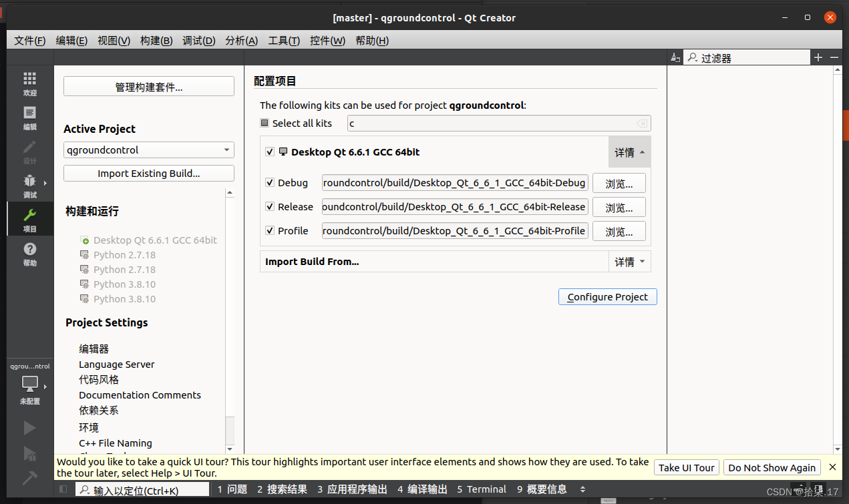Open the Active Project qgroundcontrol dropdown

point(149,150)
